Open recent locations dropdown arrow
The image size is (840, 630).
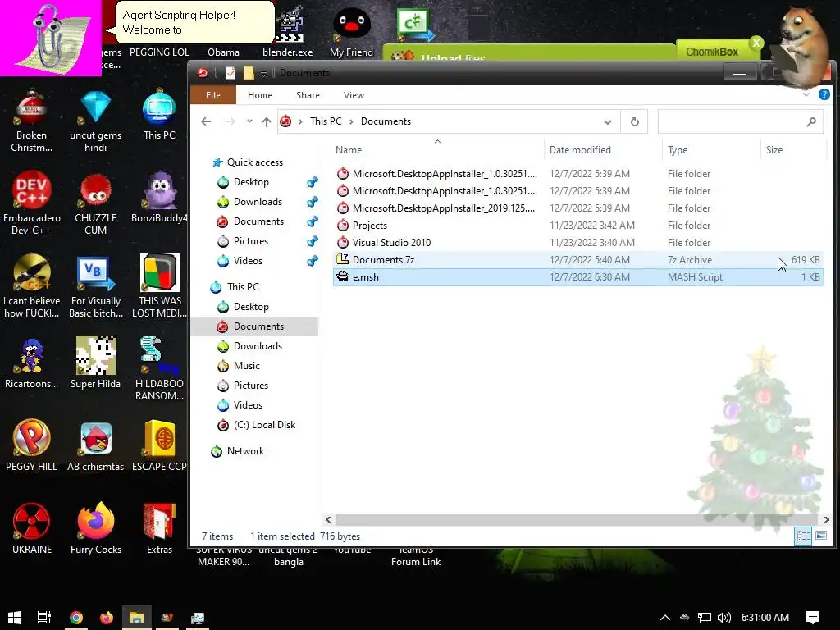249,121
